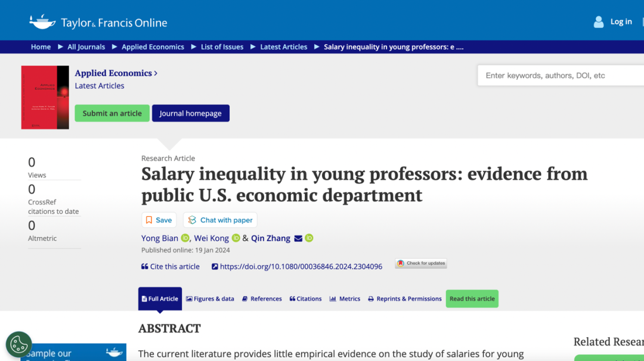The width and height of the screenshot is (644, 361).
Task: Click the ORCID icon next to Yong Bian
Action: click(185, 238)
